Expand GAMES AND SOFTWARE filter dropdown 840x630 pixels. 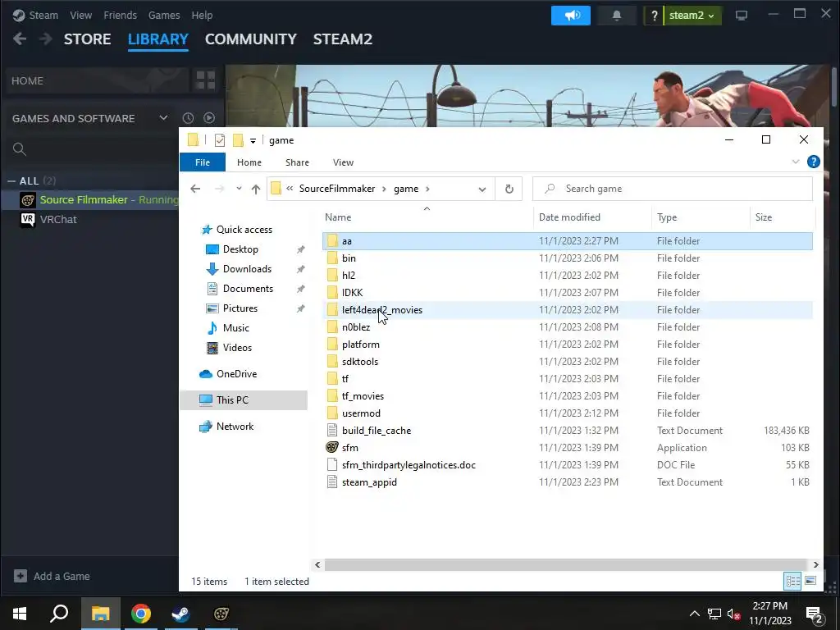coord(163,118)
